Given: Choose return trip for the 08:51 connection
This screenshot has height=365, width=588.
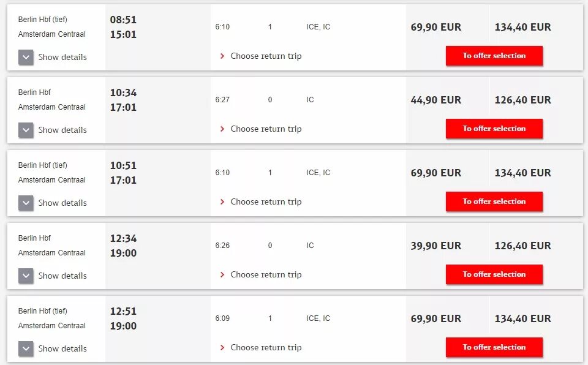Looking at the screenshot, I should 266,56.
